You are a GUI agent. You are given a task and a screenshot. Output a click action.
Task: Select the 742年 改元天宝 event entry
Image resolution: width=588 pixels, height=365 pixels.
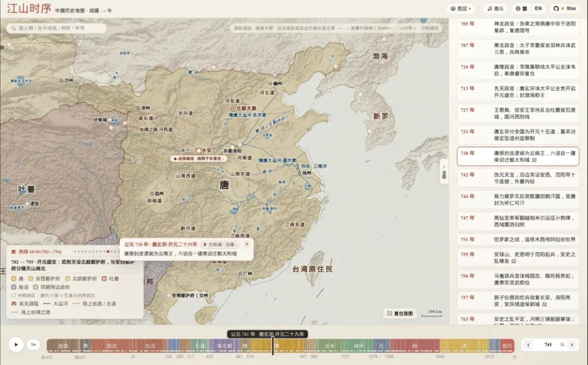[518, 178]
